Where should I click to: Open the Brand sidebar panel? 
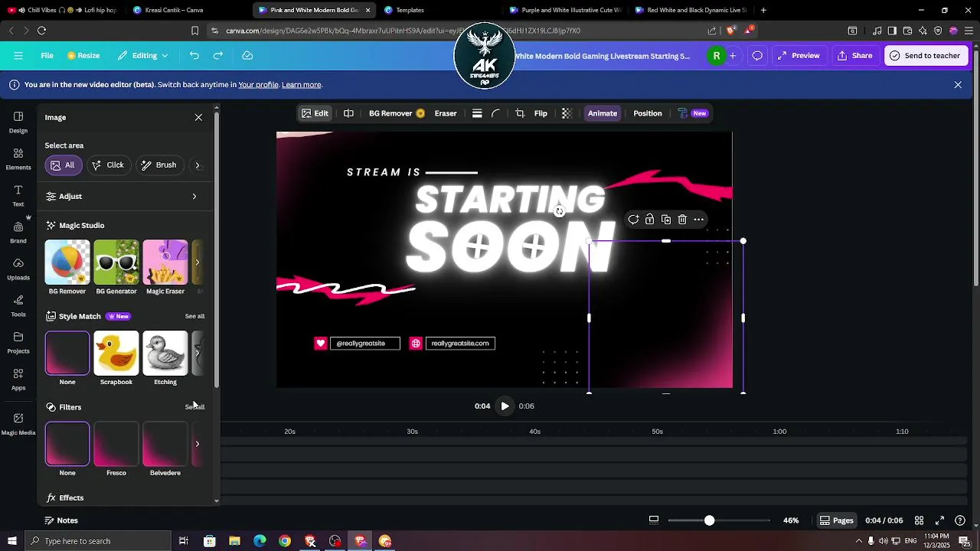[18, 233]
